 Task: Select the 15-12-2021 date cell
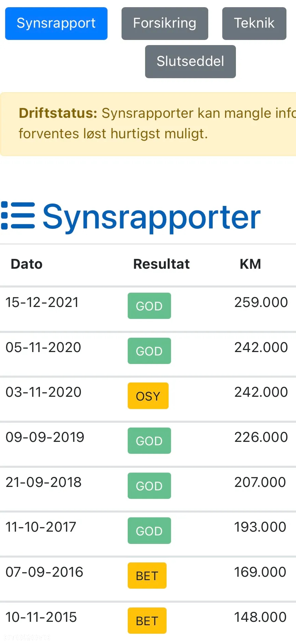point(42,302)
